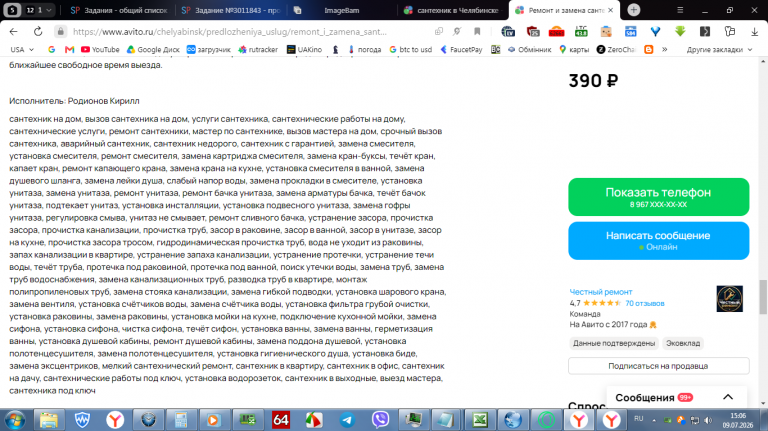Reload the current Avito page
768x431 pixels.
[38, 31]
